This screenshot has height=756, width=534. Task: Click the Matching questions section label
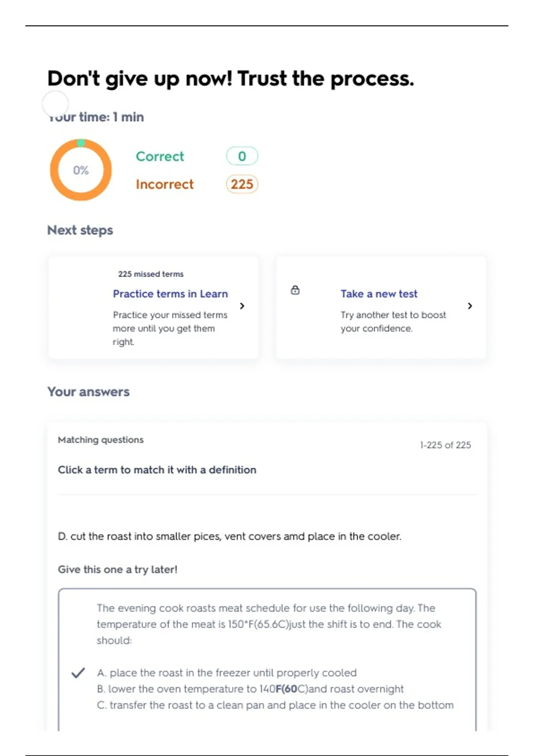[101, 440]
